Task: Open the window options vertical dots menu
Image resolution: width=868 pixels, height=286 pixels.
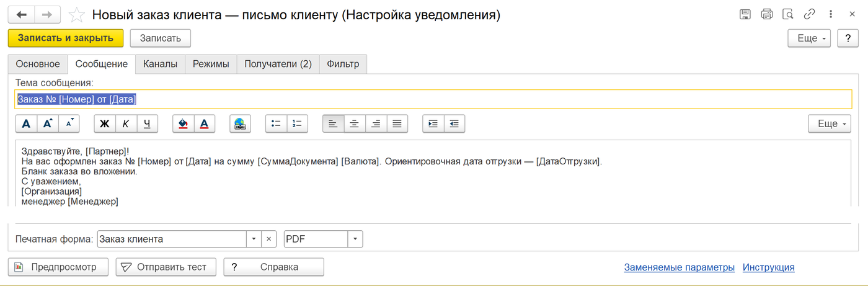Action: 830,14
